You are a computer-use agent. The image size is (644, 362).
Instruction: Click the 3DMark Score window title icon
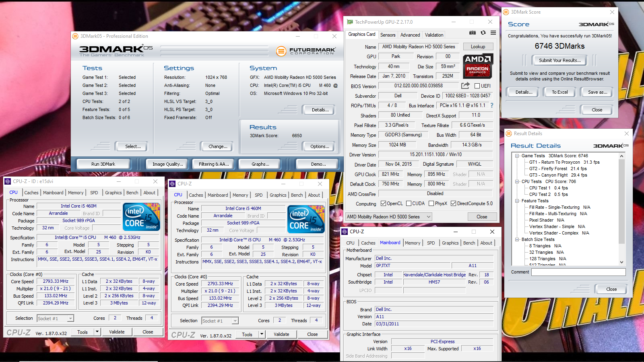pyautogui.click(x=506, y=12)
